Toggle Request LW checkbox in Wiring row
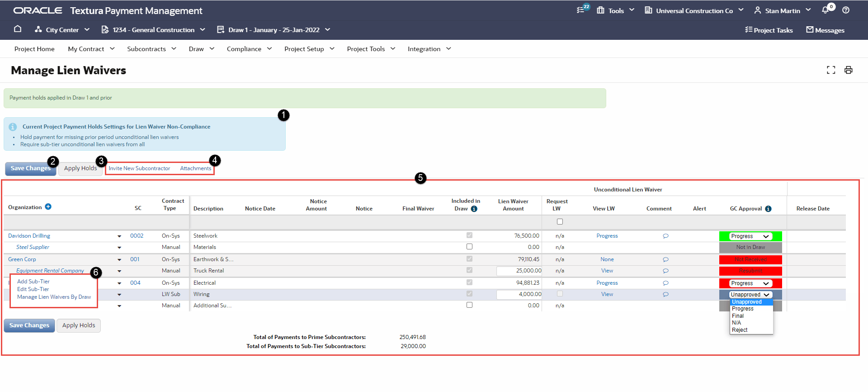Viewport: 868px width, 392px height. 560,294
